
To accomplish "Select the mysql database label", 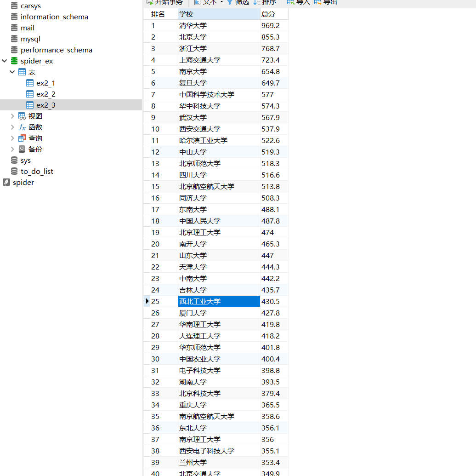I will pos(30,39).
